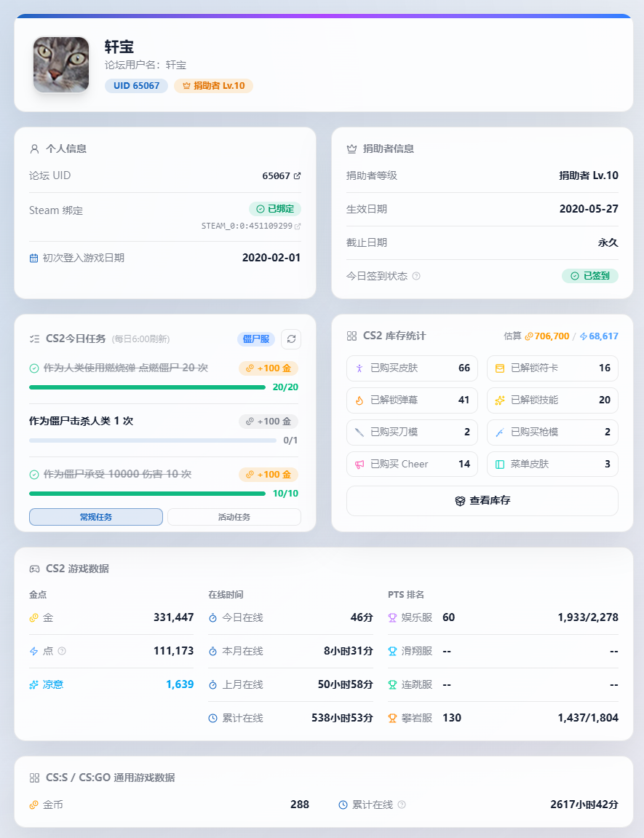This screenshot has height=838, width=644.
Task: Refresh today's CS2 tasks
Action: click(x=291, y=339)
